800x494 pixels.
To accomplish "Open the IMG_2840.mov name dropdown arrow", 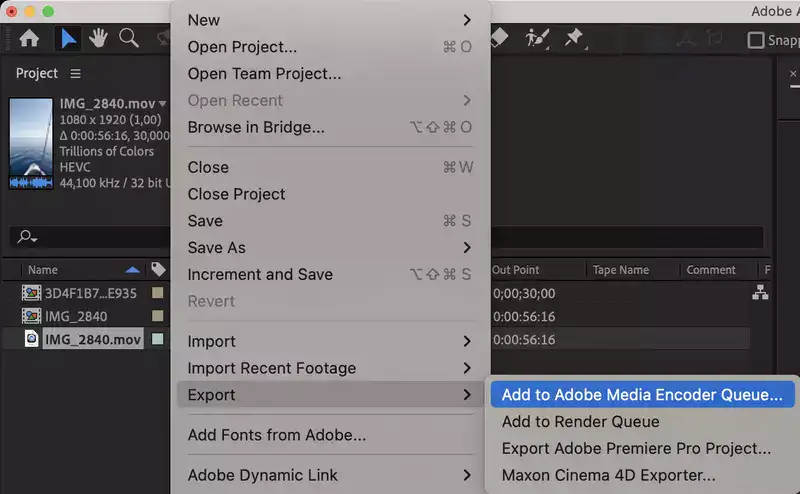I will 163,104.
